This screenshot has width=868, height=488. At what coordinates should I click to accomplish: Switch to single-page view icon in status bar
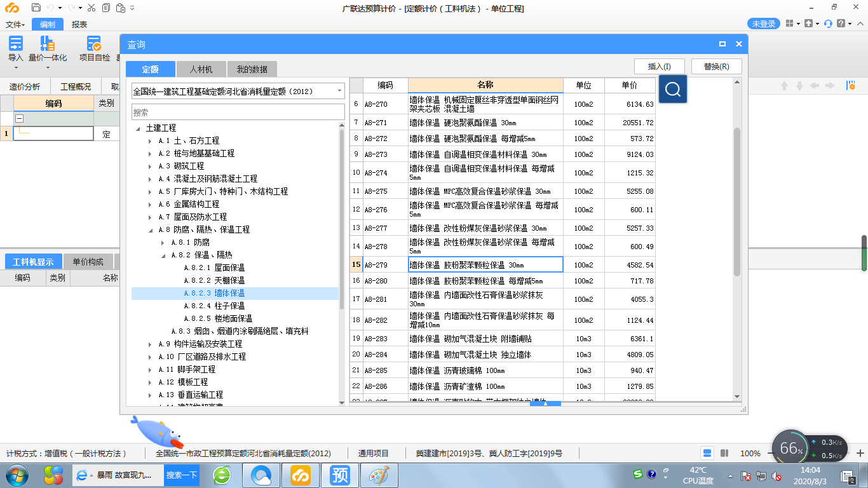coord(707,453)
